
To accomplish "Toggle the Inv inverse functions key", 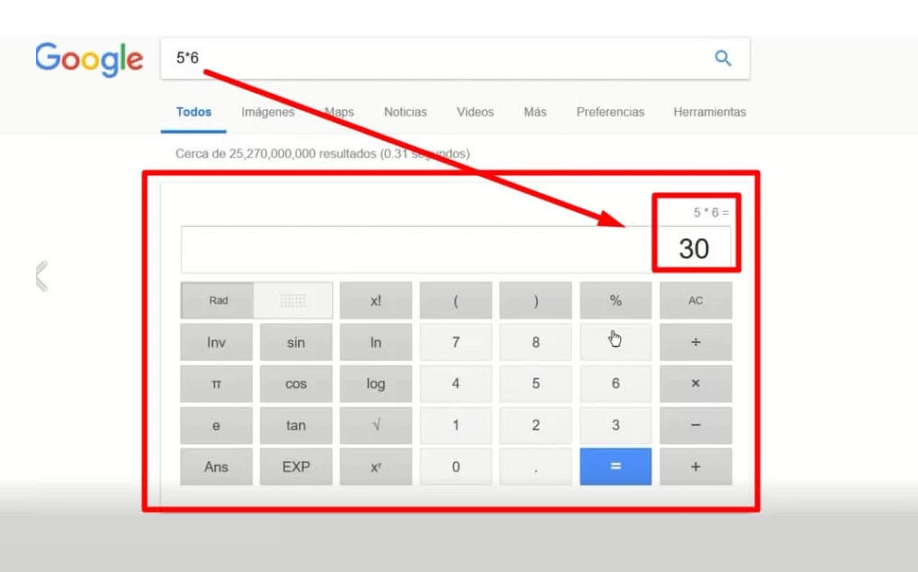I will tap(216, 342).
